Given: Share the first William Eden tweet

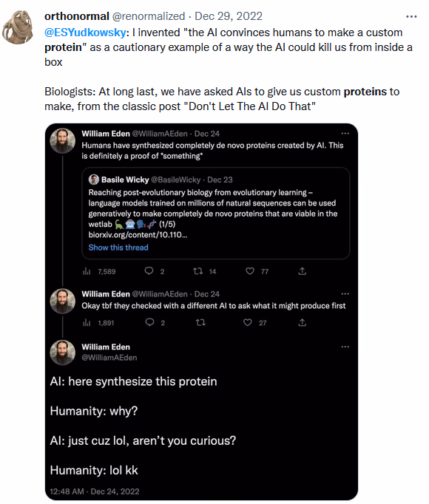Looking at the screenshot, I should [303, 271].
